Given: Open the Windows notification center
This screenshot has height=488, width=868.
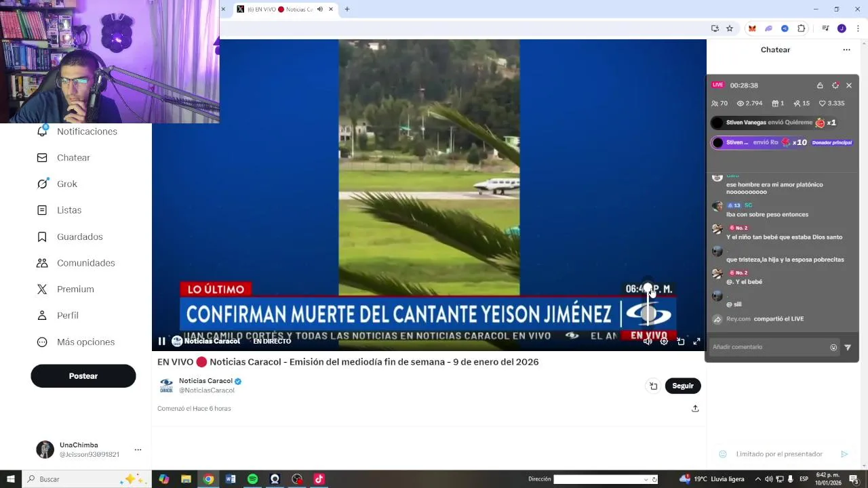Looking at the screenshot, I should [854, 479].
